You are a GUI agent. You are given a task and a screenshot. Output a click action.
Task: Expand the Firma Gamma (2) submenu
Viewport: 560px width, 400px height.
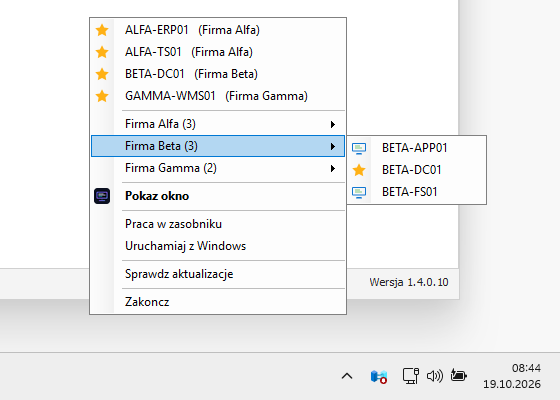(x=218, y=168)
